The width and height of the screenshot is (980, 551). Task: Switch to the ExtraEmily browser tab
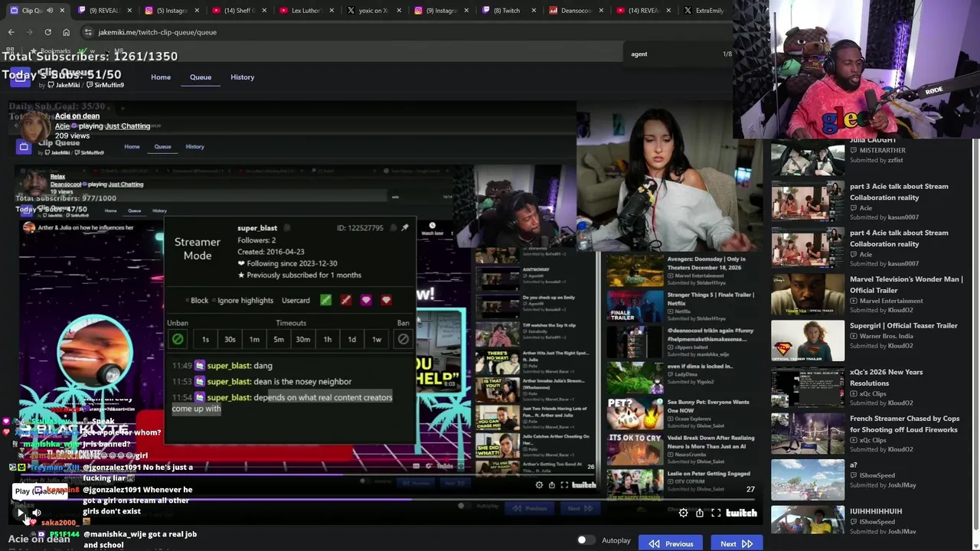[x=704, y=10]
